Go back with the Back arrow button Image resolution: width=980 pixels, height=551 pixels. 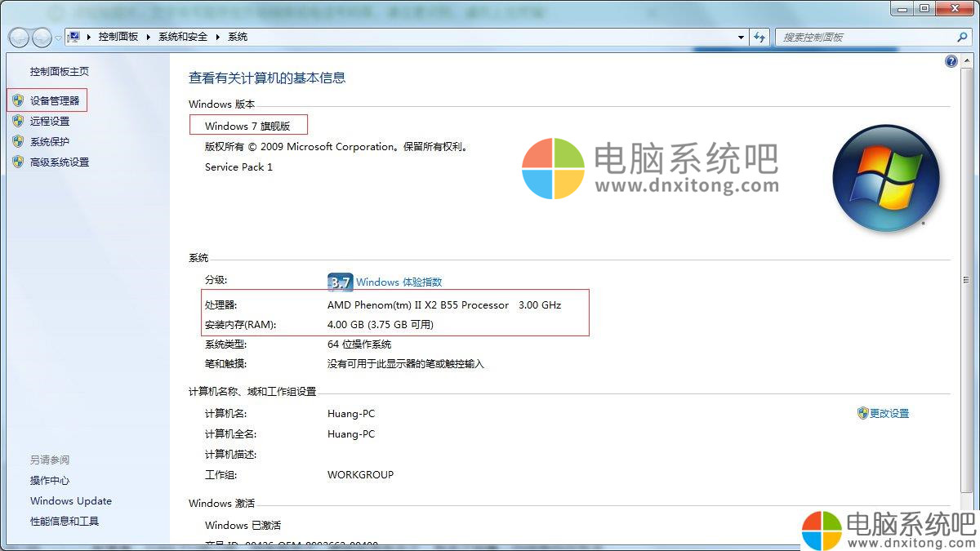pyautogui.click(x=19, y=38)
